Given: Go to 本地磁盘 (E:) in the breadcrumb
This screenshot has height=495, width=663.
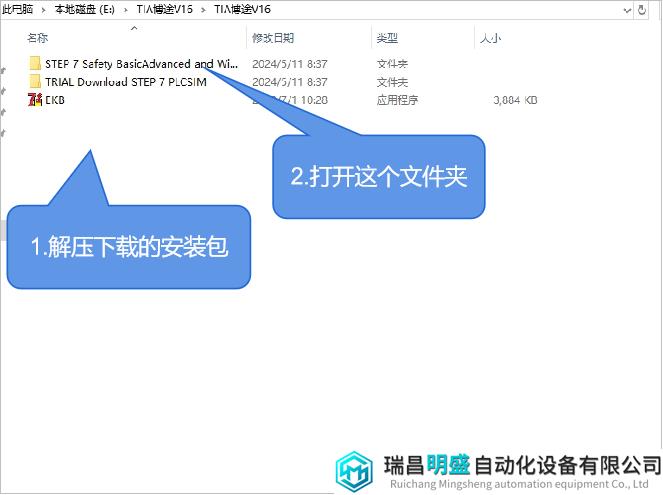Looking at the screenshot, I should tap(85, 9).
